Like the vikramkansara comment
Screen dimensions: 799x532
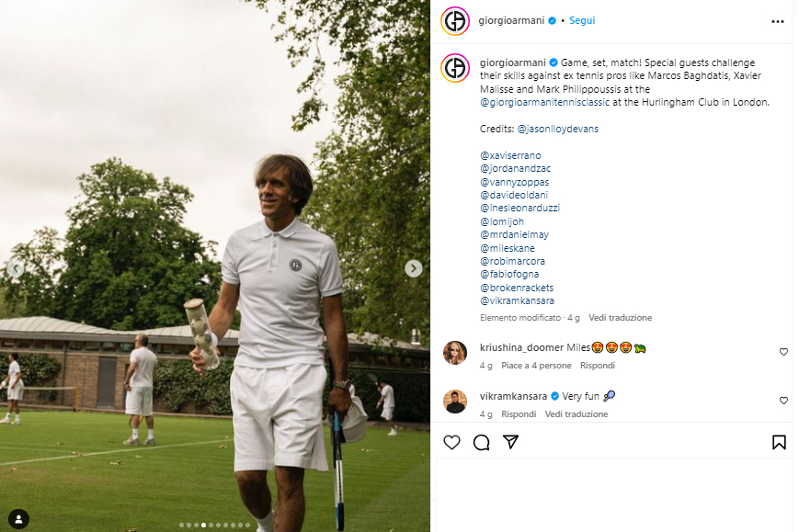(783, 401)
